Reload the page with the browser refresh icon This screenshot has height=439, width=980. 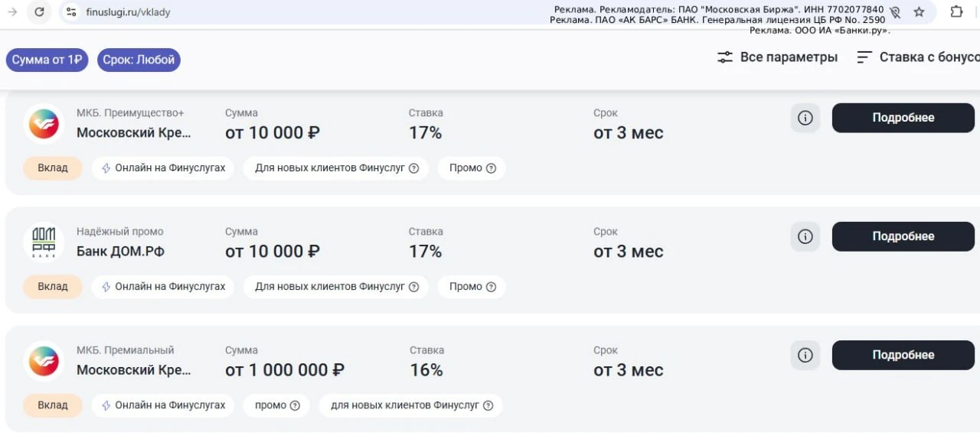coord(40,11)
